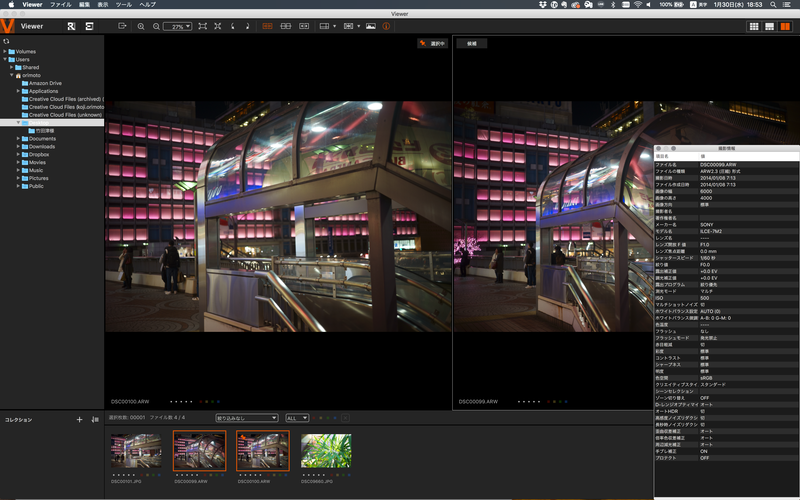Open the Viewer application menu
This screenshot has width=800, height=500.
click(32, 5)
